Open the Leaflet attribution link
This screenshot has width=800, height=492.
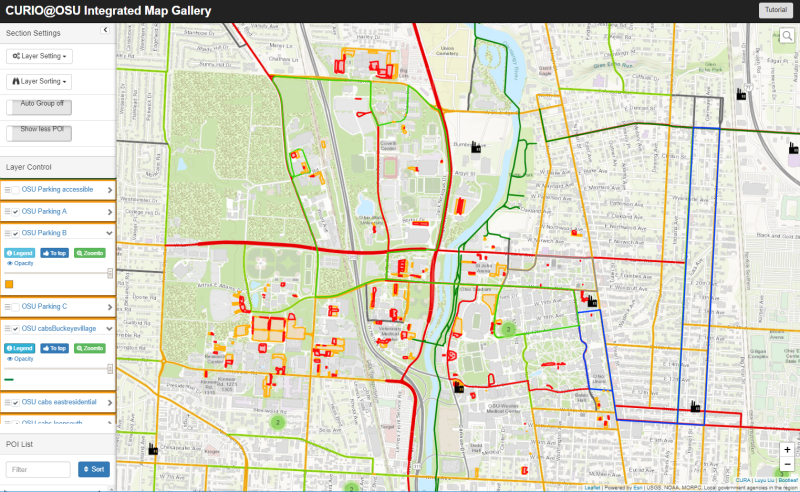coord(592,488)
